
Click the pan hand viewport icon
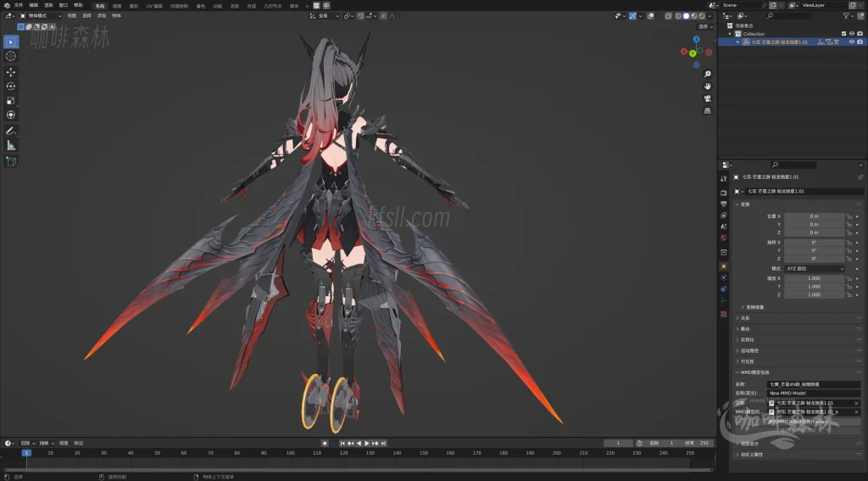pos(708,86)
